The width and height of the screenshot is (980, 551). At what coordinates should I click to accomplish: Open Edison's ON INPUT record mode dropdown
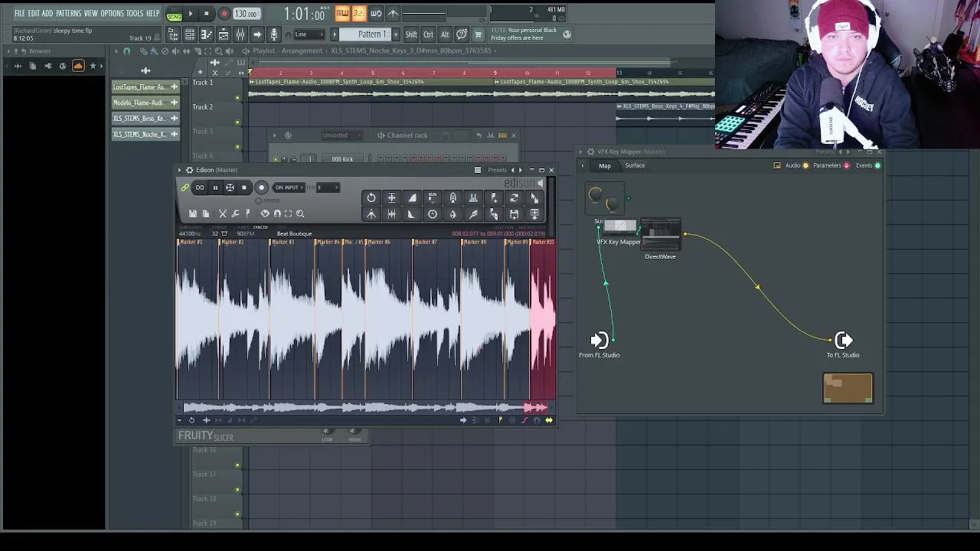point(288,187)
